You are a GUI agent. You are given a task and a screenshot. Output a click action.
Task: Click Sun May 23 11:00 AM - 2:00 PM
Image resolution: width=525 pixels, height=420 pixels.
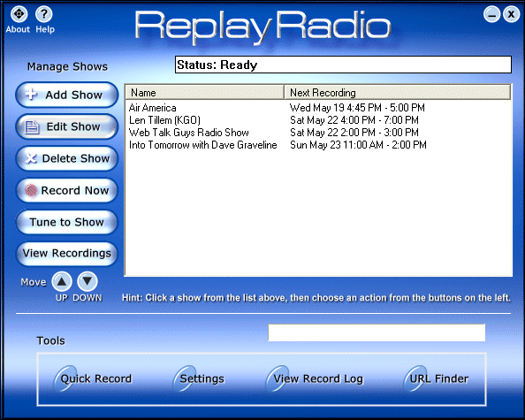[x=358, y=145]
